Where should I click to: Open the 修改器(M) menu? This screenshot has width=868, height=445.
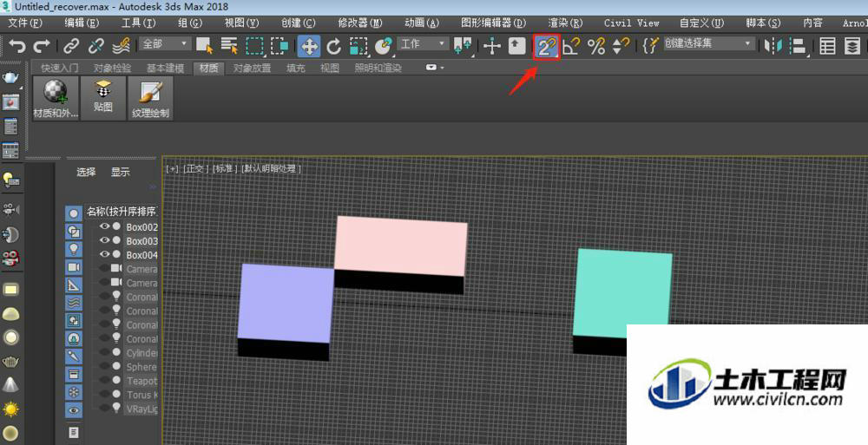(x=360, y=23)
